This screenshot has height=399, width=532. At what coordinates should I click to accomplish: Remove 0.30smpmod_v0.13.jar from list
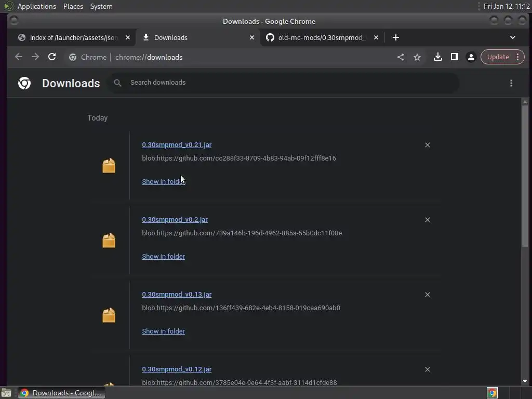(428, 295)
